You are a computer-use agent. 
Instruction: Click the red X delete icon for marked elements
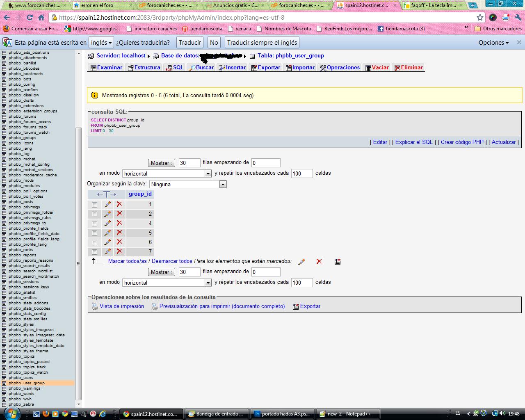[x=319, y=262]
